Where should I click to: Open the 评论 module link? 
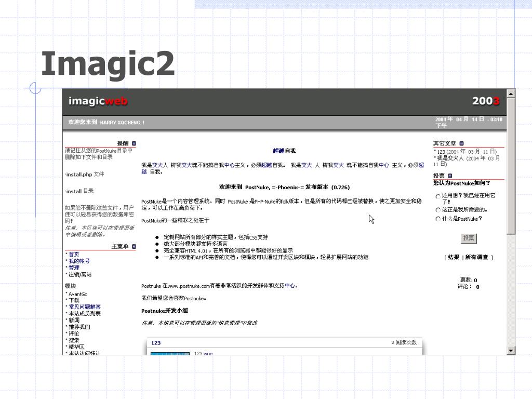(x=74, y=334)
